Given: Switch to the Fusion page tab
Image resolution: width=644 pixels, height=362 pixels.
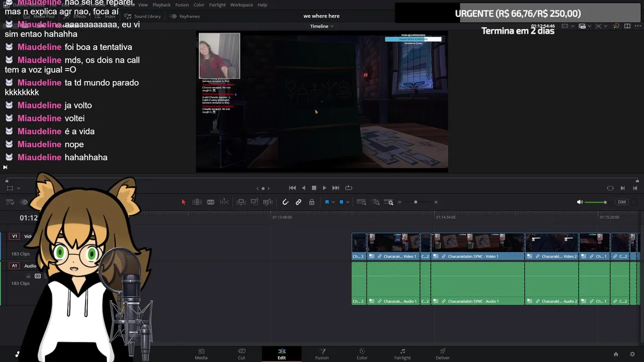Looking at the screenshot, I should click(322, 354).
